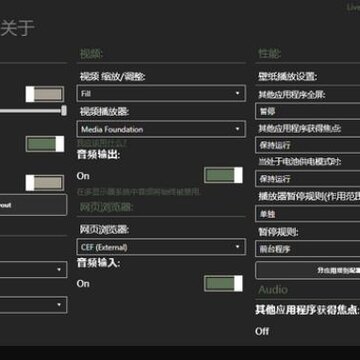Enable the grey toggle above the 'rout' button
360x360 pixels.
click(x=45, y=183)
